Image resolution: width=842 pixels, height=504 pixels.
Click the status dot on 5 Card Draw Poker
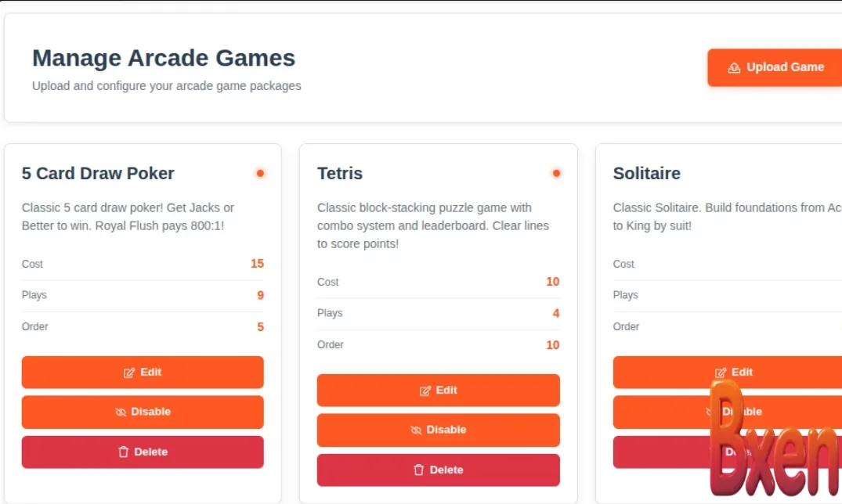(x=260, y=173)
